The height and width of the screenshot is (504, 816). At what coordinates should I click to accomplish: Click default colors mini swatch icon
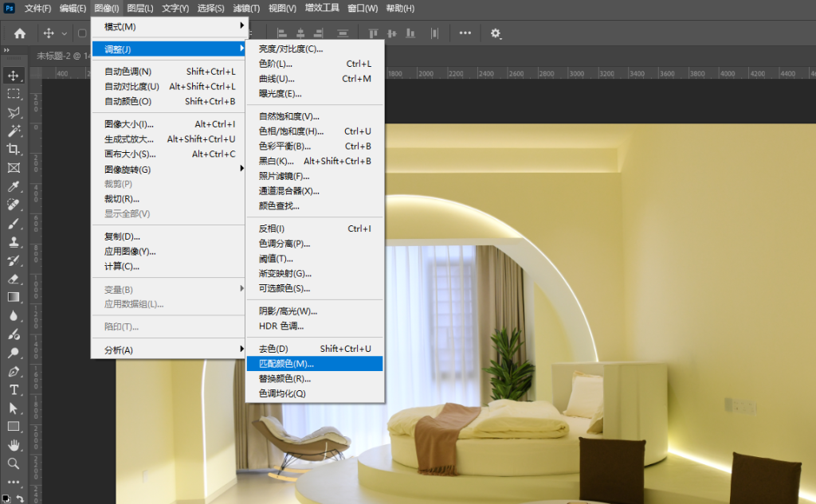point(6,498)
